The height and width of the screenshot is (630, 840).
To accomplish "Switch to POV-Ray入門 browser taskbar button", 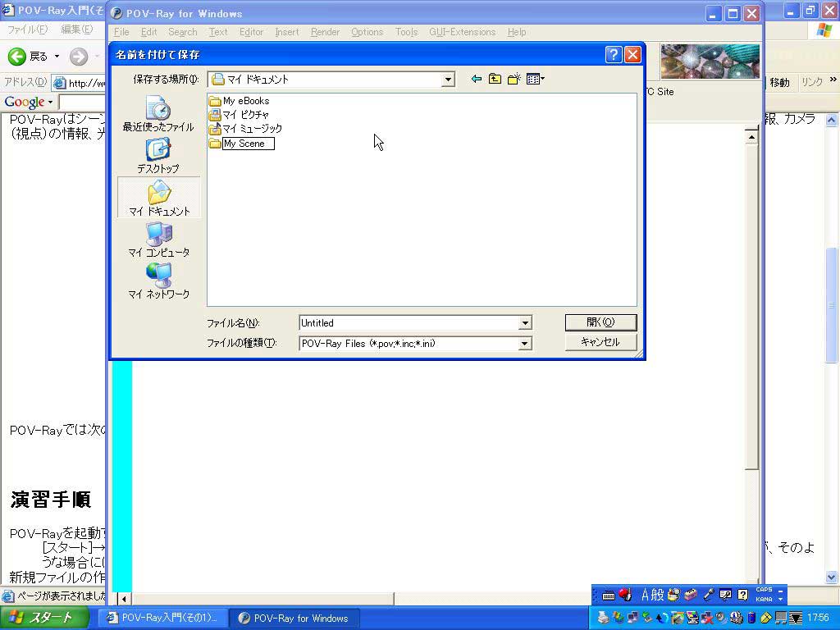I will pyautogui.click(x=164, y=619).
